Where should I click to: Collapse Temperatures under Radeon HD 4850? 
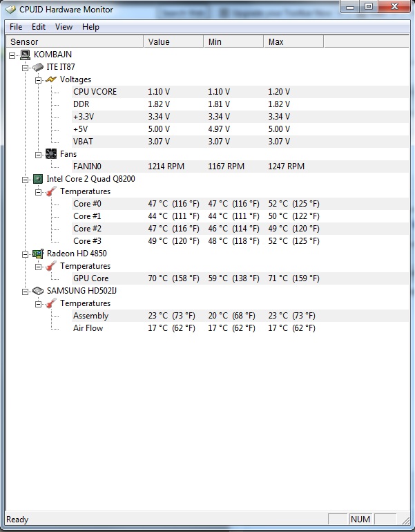point(38,267)
